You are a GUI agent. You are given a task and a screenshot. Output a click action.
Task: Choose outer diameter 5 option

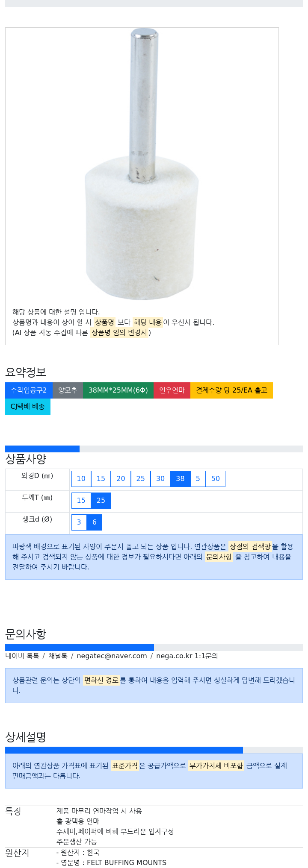click(198, 478)
